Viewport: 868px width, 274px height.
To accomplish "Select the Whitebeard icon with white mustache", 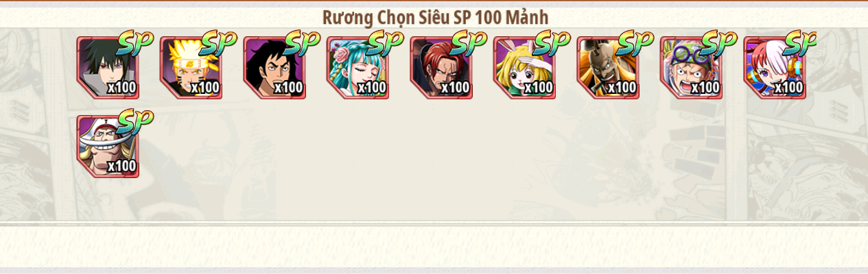I will coord(108,147).
